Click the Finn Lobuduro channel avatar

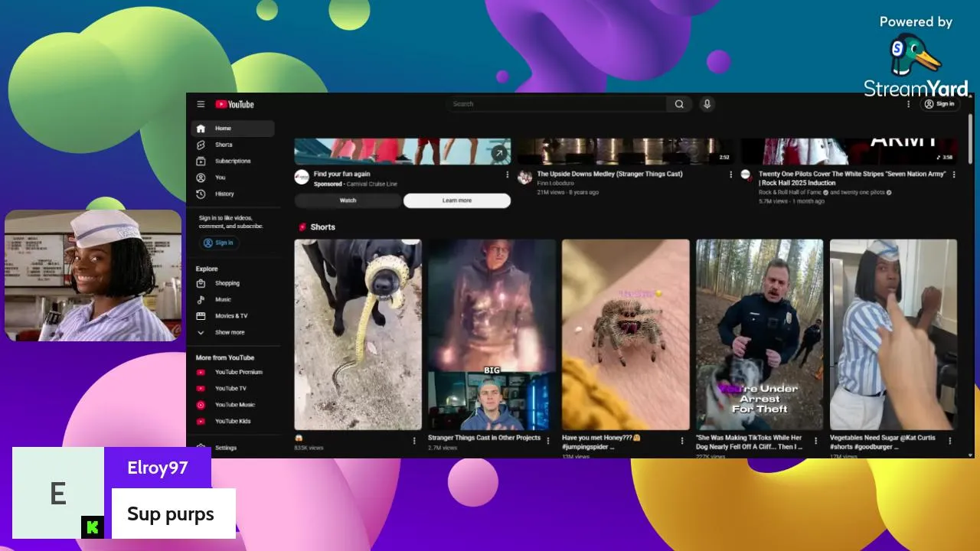(x=524, y=177)
